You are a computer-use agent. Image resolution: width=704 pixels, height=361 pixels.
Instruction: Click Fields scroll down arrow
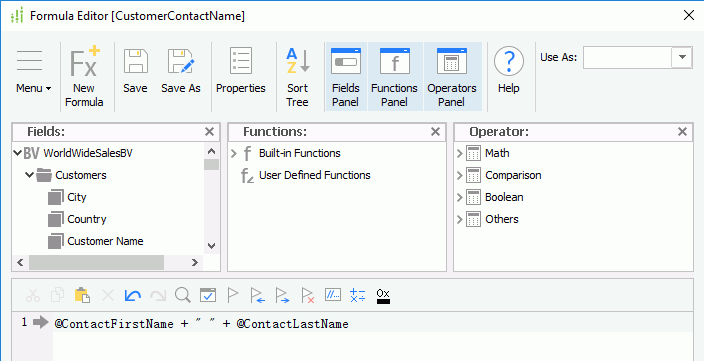click(212, 246)
